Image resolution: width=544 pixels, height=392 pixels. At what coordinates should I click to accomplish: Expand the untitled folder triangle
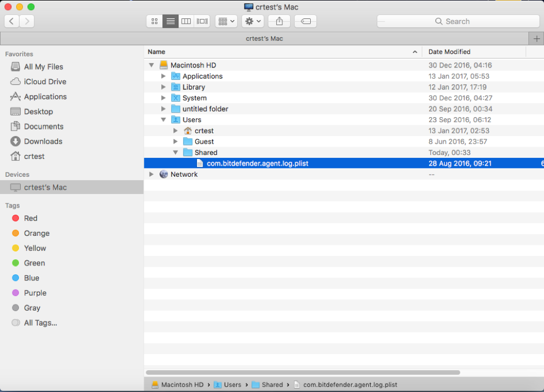[163, 109]
